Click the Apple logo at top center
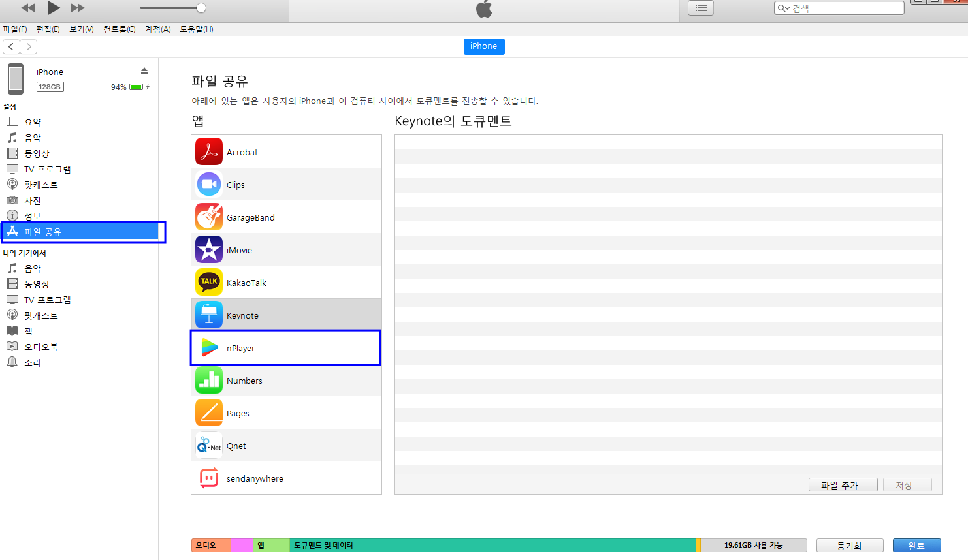 click(484, 8)
